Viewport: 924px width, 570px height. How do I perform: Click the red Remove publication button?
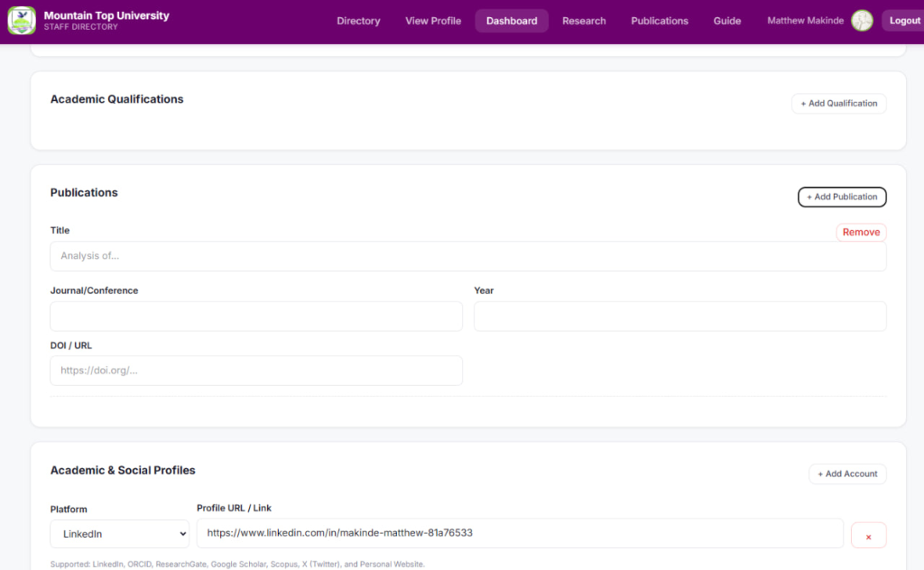pos(861,232)
